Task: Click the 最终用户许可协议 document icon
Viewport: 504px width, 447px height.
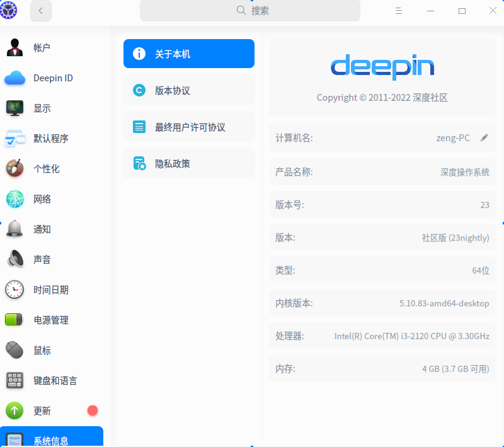Action: tap(139, 127)
